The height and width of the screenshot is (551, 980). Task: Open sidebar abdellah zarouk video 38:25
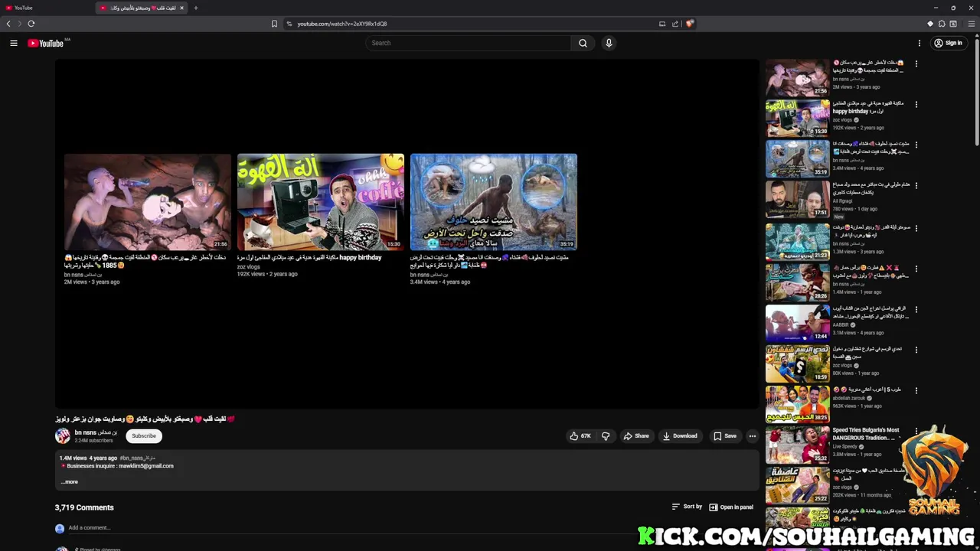point(797,404)
